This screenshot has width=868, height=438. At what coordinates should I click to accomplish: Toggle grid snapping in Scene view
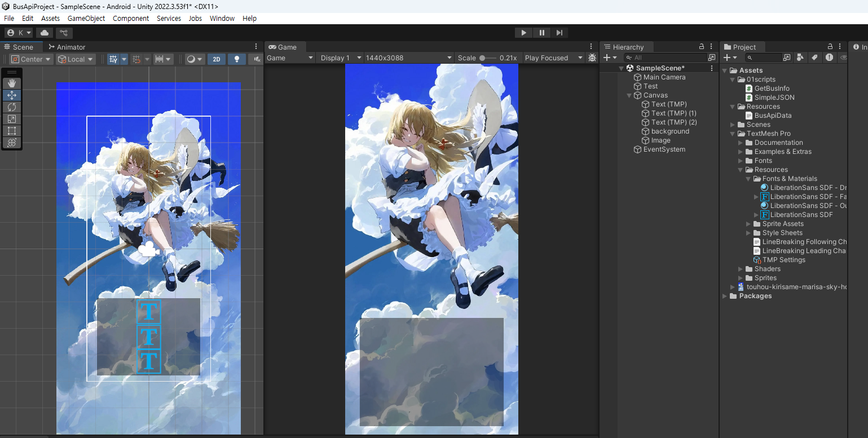pos(136,59)
